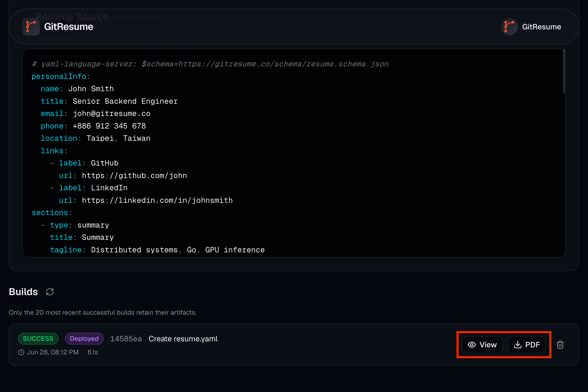This screenshot has height=392, width=588.
Task: Download the PDF of build 14585ea
Action: (x=527, y=345)
